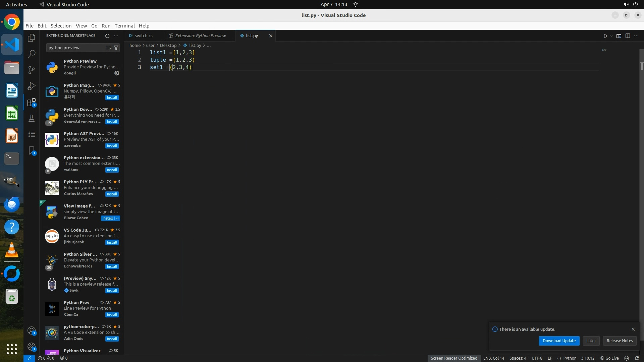Open the Explorer view icon

pyautogui.click(x=32, y=38)
